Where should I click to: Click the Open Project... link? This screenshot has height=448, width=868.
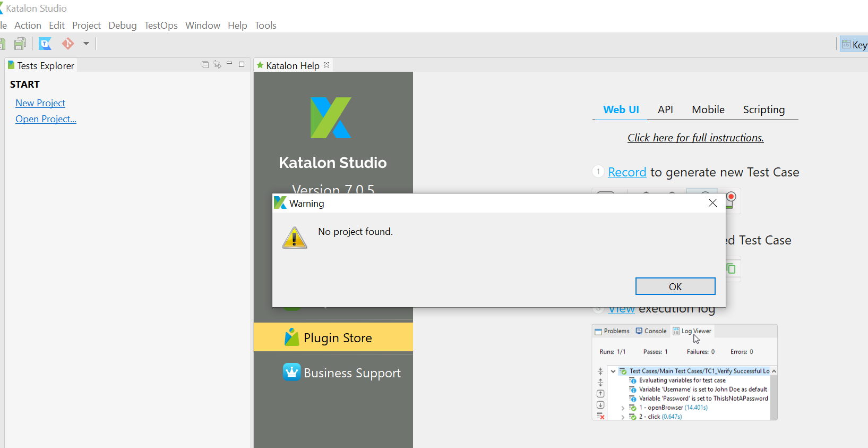click(46, 119)
